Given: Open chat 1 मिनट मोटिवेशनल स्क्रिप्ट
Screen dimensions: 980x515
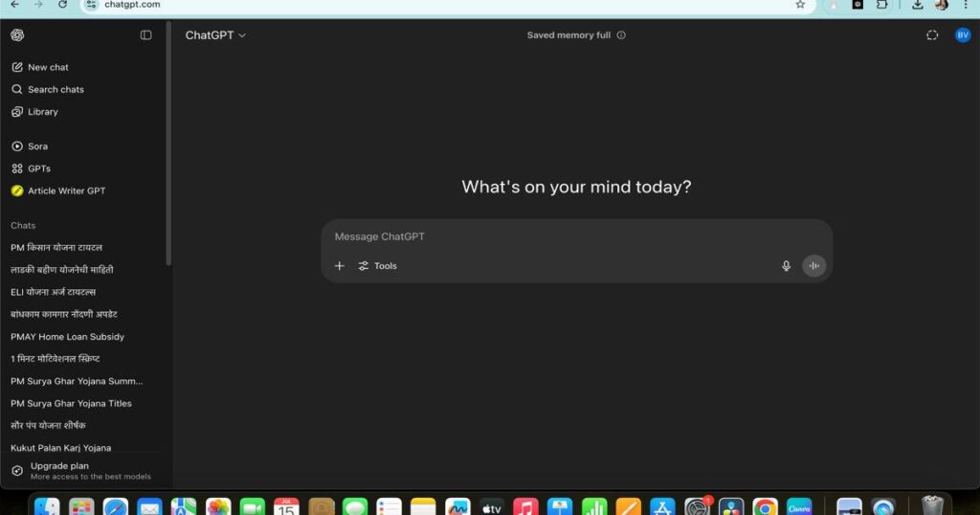Looking at the screenshot, I should pos(55,359).
